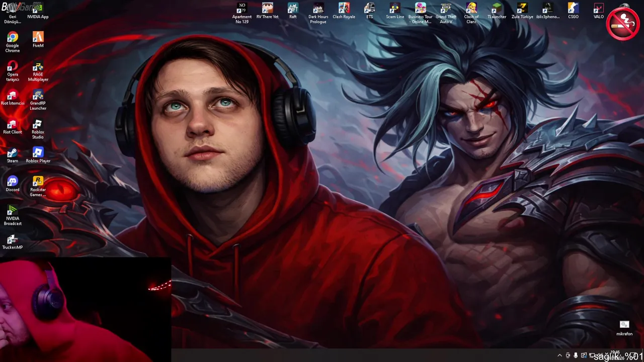Image resolution: width=644 pixels, height=362 pixels.
Task: Select GrandRP Launcher shortcut
Action: coord(38,100)
